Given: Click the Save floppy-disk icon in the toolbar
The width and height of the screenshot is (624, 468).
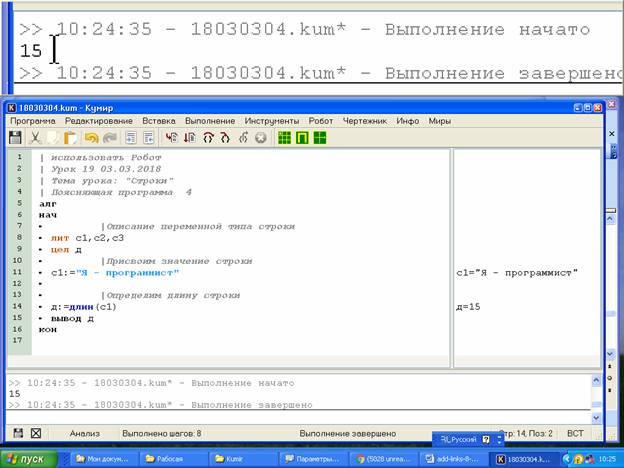Looking at the screenshot, I should point(15,138).
